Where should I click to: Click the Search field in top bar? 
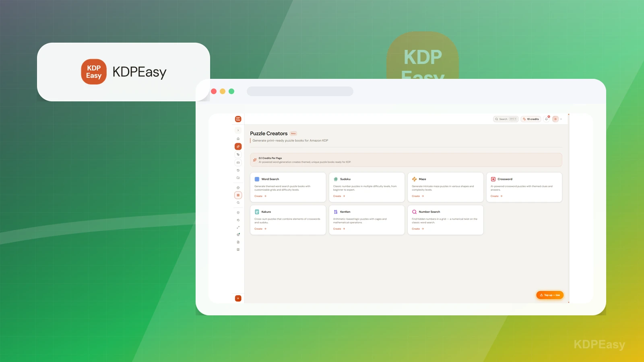pyautogui.click(x=506, y=119)
